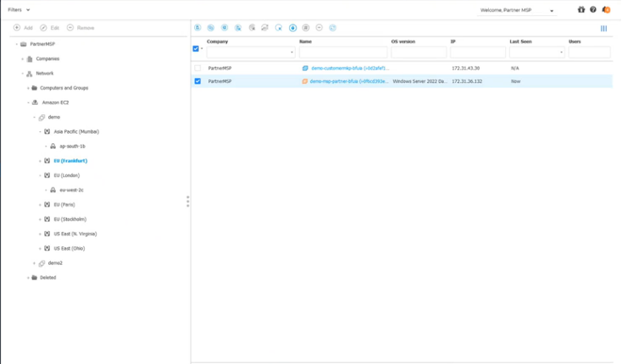Select US East (Ohio) region
This screenshot has width=622, height=364.
69,249
